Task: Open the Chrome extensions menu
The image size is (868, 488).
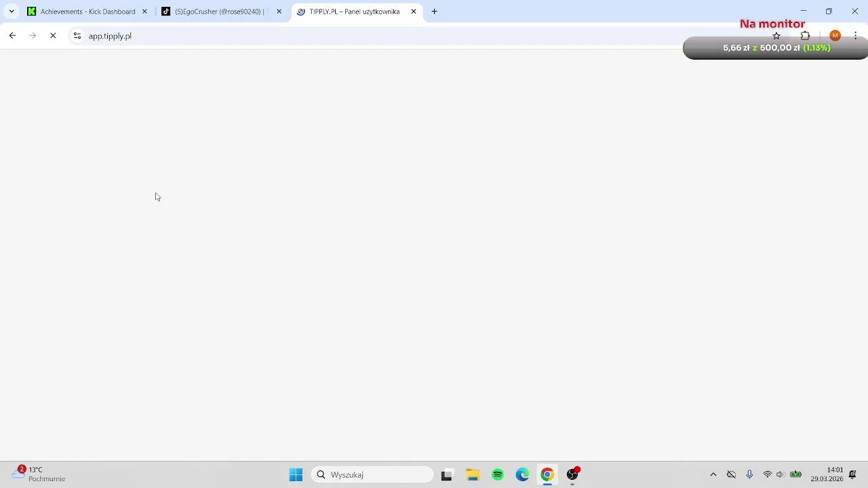Action: (806, 36)
